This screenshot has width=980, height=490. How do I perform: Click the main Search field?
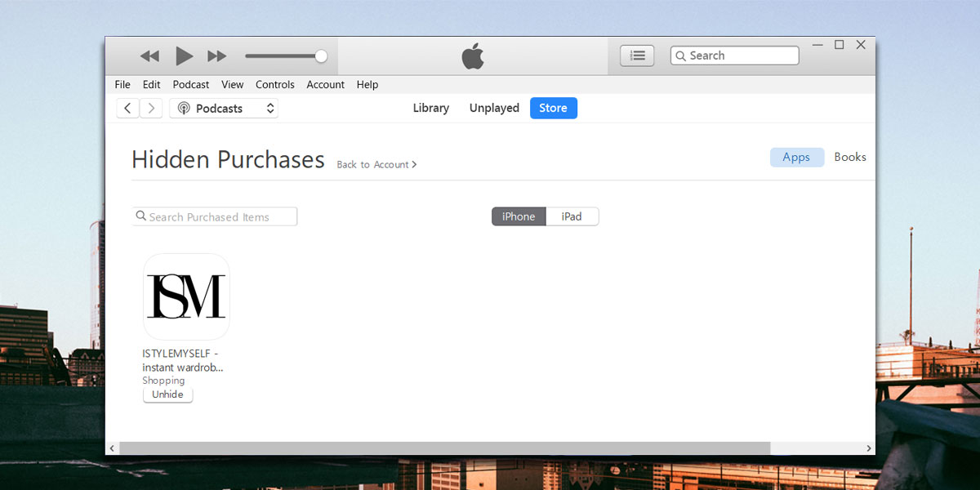[734, 56]
